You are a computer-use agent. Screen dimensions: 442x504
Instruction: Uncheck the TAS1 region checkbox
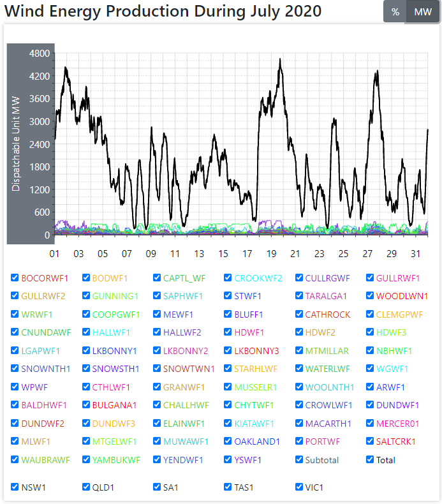(x=228, y=487)
